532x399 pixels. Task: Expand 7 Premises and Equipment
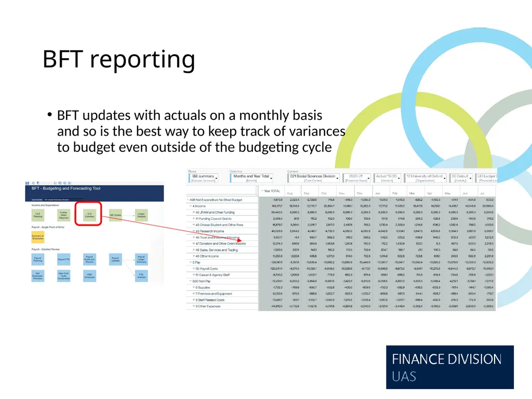(x=194, y=294)
